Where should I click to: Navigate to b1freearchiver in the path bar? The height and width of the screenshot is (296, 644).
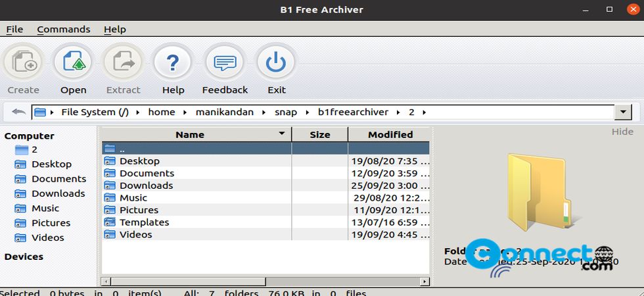pos(354,112)
